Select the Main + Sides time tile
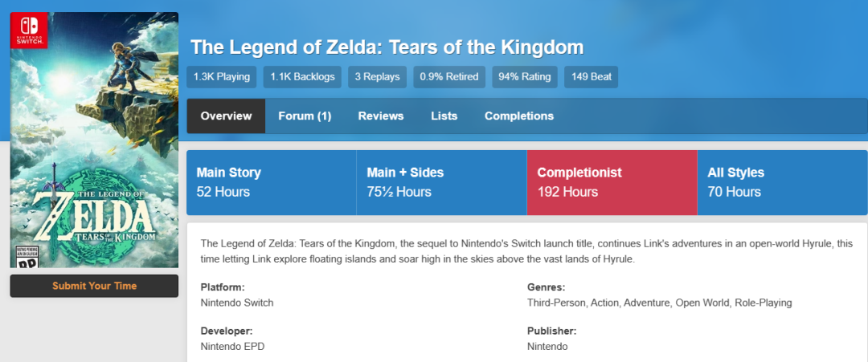 pyautogui.click(x=441, y=182)
